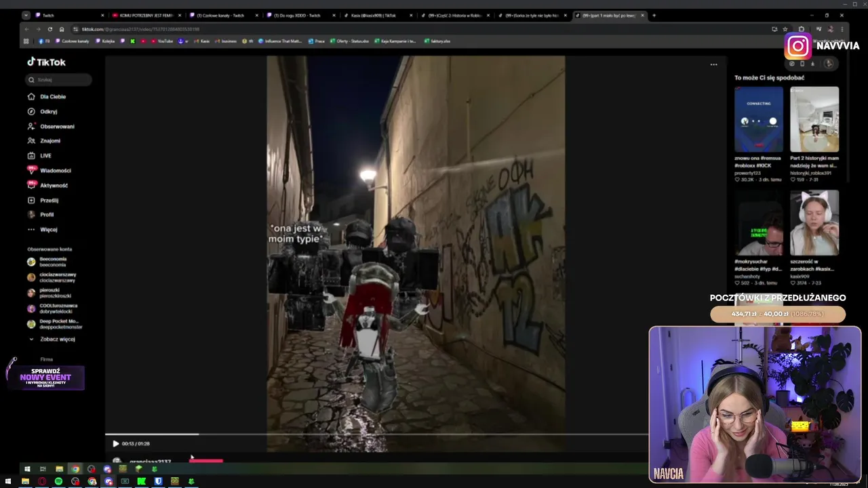Open the video three-dots options menu
Screen dimensions: 868x488
tap(713, 64)
